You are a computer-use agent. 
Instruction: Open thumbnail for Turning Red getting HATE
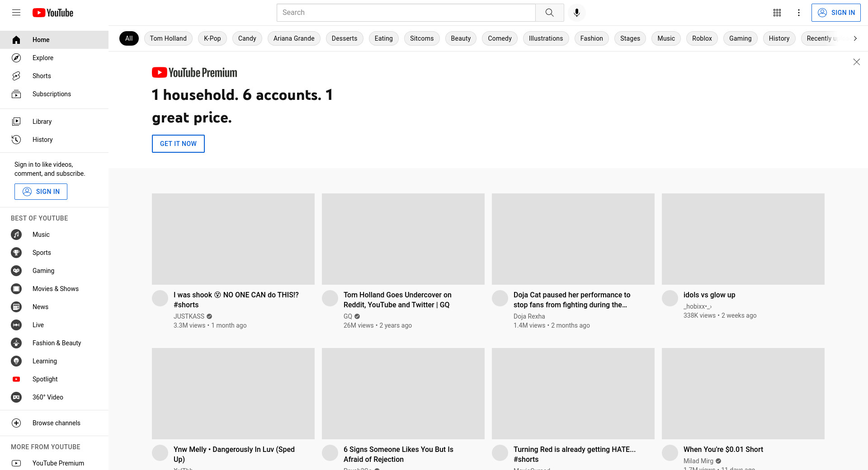click(x=573, y=394)
